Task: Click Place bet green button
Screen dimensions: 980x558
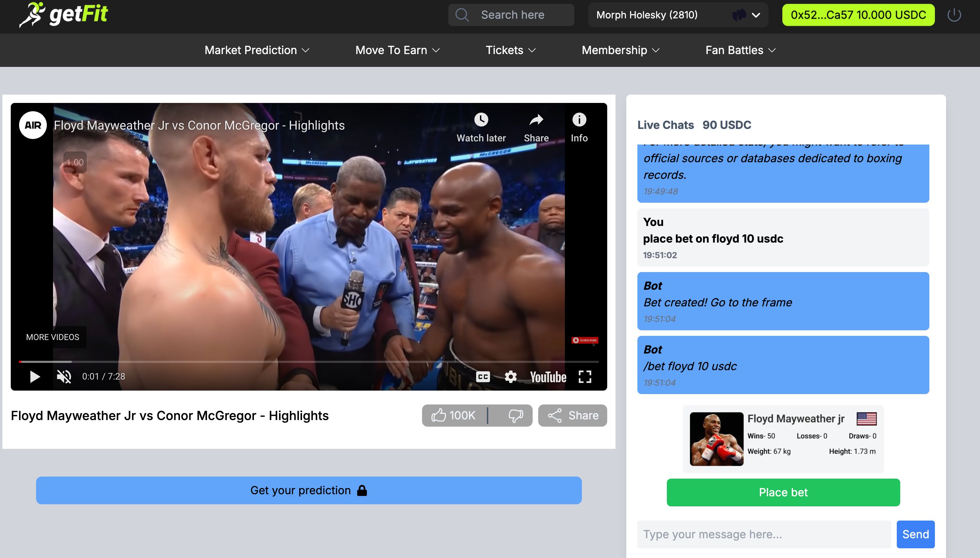Action: 783,491
